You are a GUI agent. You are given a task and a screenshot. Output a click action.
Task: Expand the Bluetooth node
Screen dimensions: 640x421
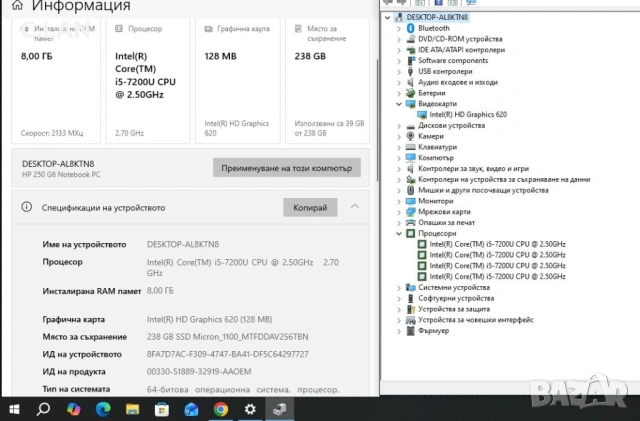click(x=399, y=29)
